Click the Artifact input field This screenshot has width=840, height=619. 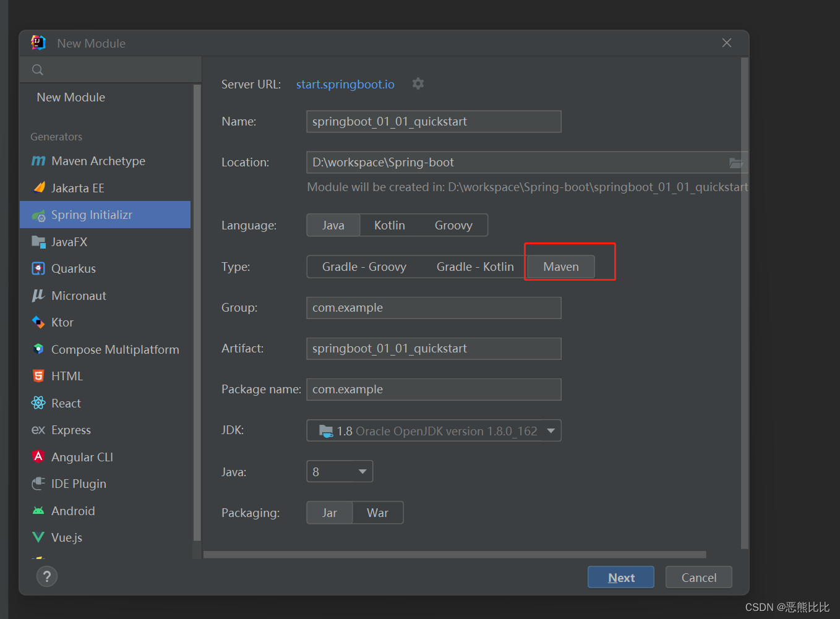pyautogui.click(x=434, y=348)
